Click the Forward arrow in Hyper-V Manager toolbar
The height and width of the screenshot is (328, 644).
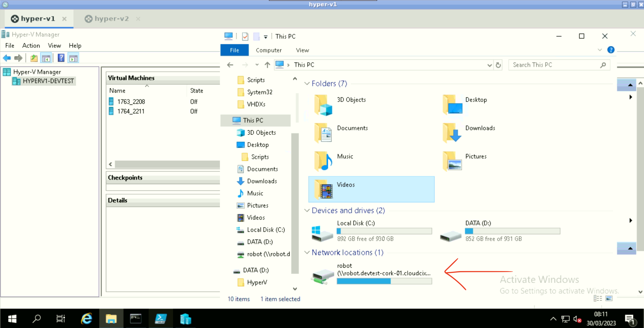18,58
